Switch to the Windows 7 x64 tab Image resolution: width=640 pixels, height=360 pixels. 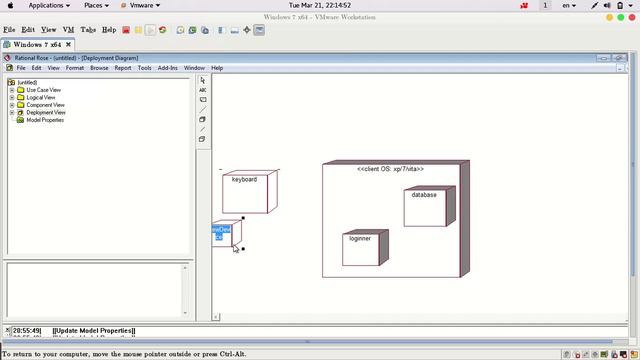coord(37,44)
